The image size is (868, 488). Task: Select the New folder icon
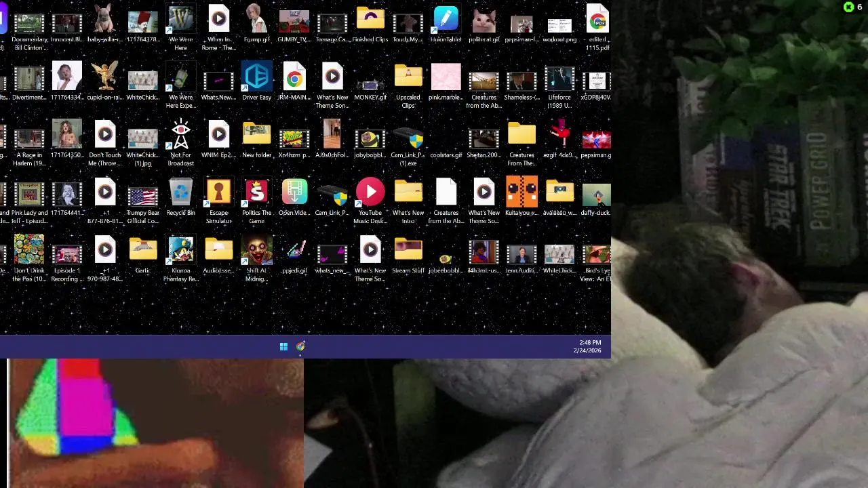[257, 141]
